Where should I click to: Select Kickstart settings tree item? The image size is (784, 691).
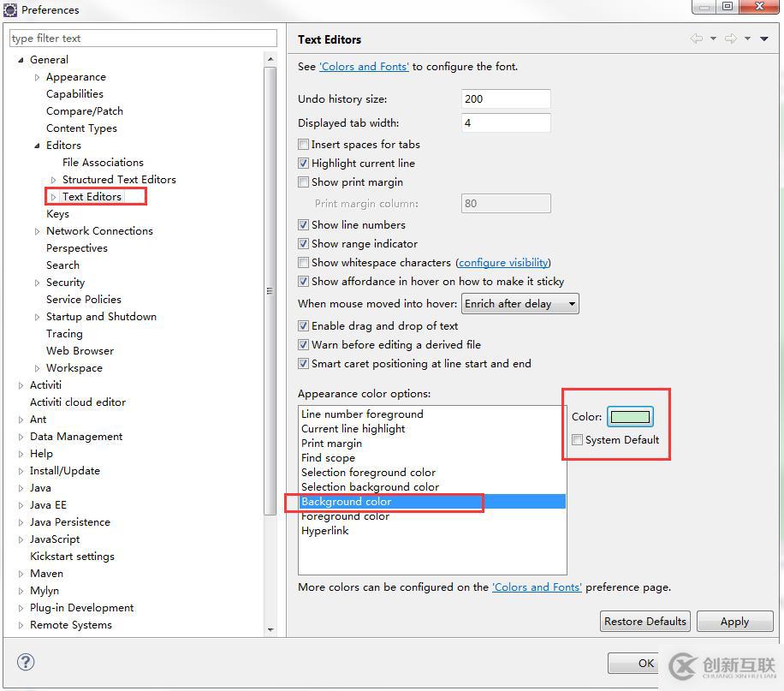pos(72,557)
